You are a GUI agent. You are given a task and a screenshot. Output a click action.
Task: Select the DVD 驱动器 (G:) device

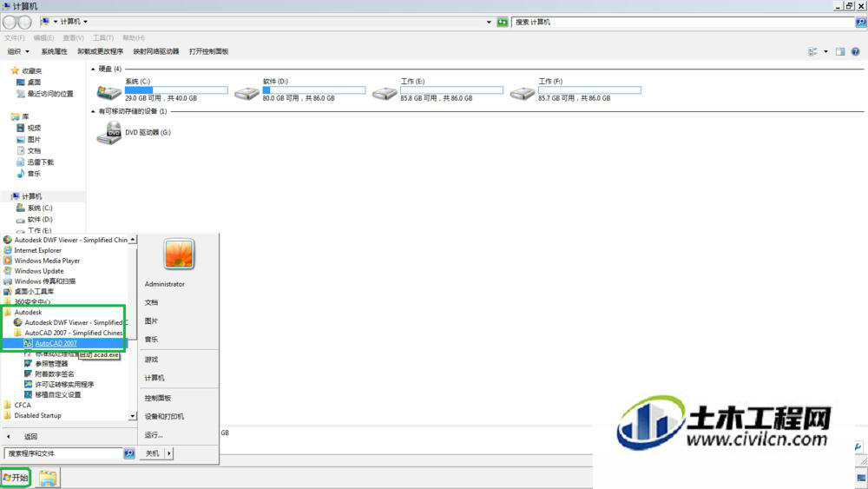point(134,133)
